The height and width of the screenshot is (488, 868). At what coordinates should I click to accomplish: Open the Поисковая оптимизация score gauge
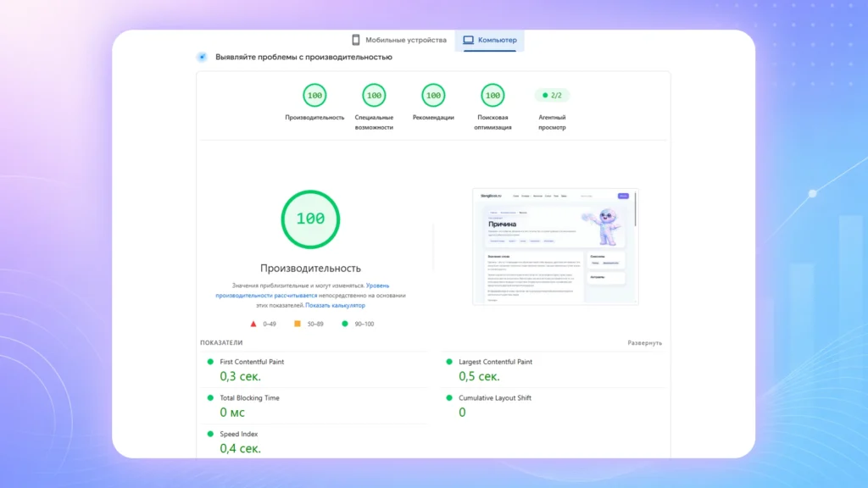tap(492, 96)
